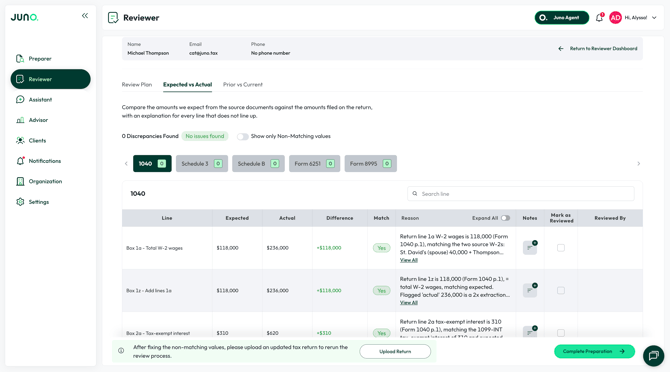Click the $310 expected value

222,333
